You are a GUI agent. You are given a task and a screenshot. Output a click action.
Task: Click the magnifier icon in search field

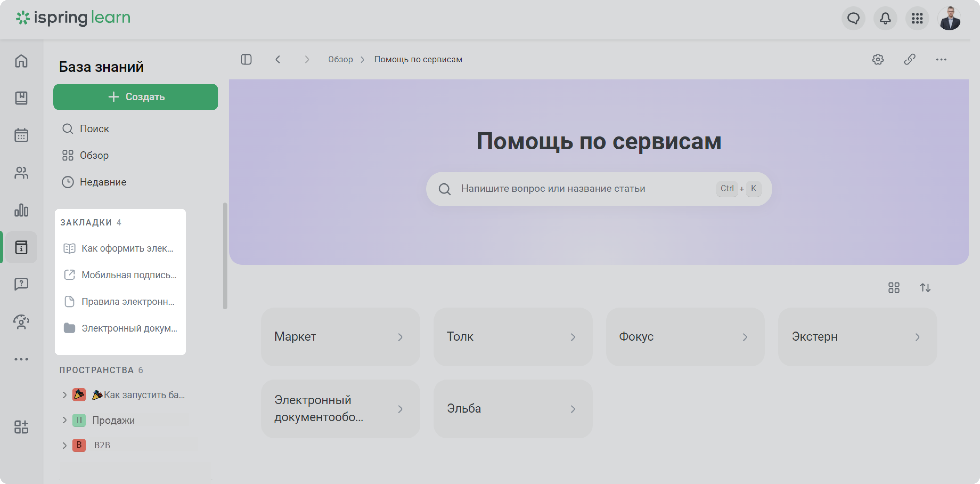point(444,189)
